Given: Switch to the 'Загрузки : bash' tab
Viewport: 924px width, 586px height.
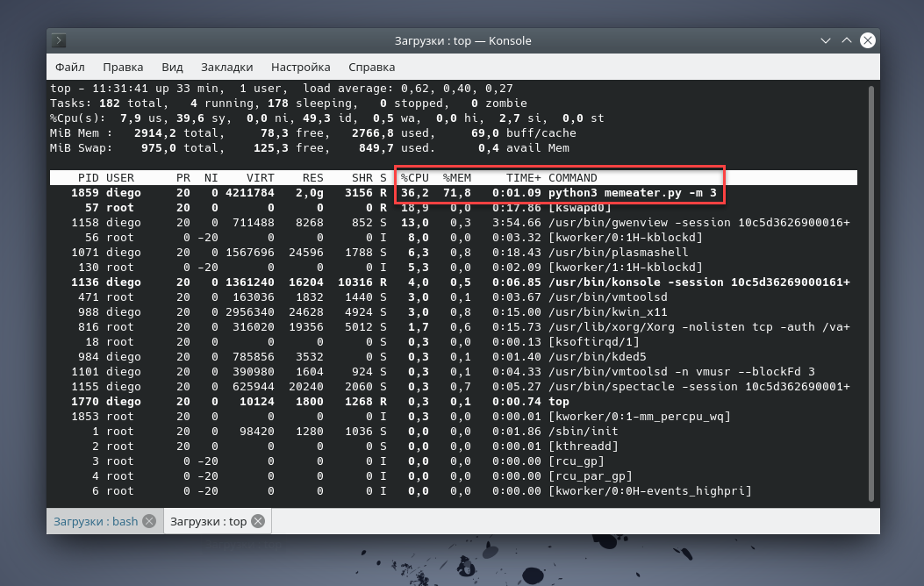Looking at the screenshot, I should pos(95,521).
